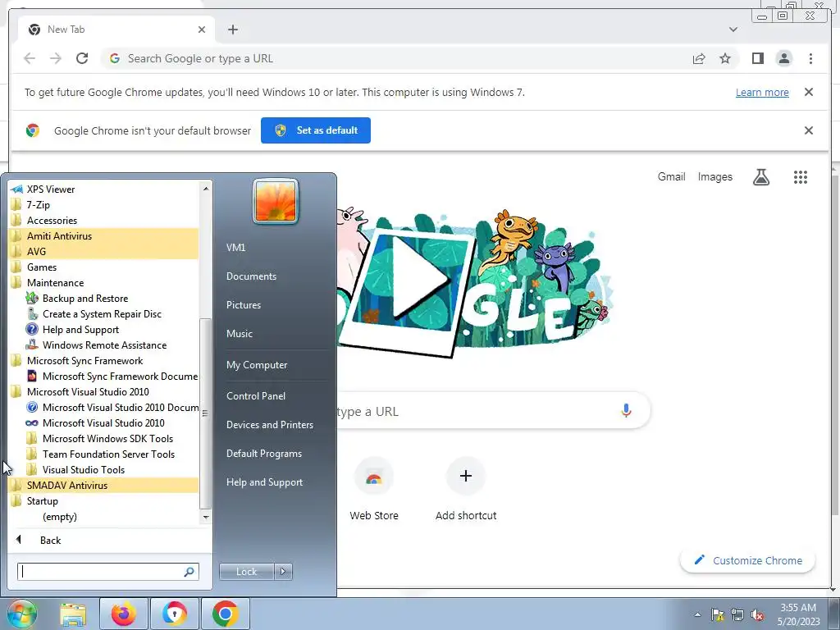Viewport: 840px width, 630px height.
Task: Expand Team Foundation Server Tools folder
Action: point(104,454)
